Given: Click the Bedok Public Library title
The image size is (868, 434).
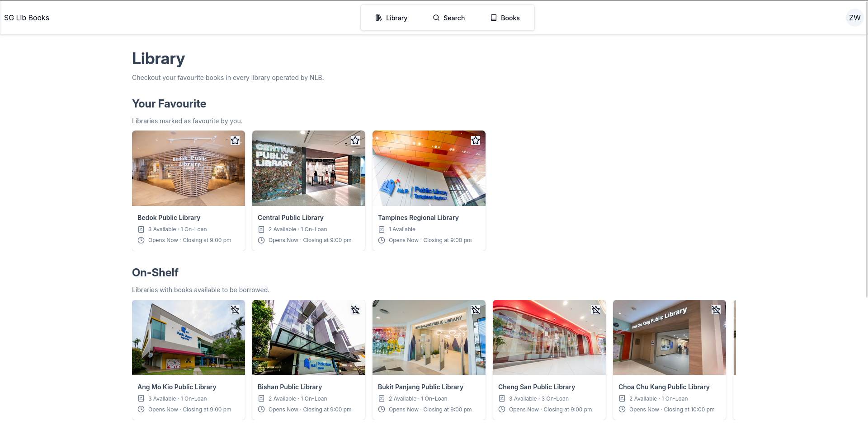Looking at the screenshot, I should 169,218.
